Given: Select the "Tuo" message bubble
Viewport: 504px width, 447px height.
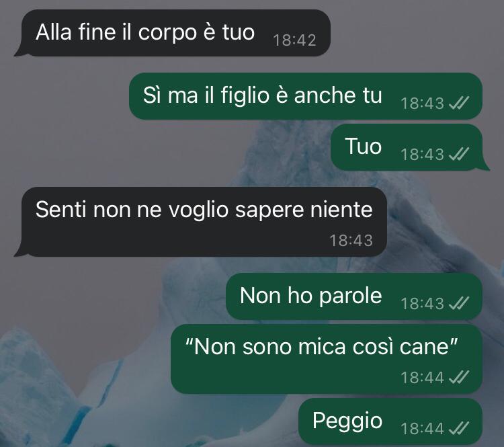Looking at the screenshot, I should pyautogui.click(x=410, y=147).
